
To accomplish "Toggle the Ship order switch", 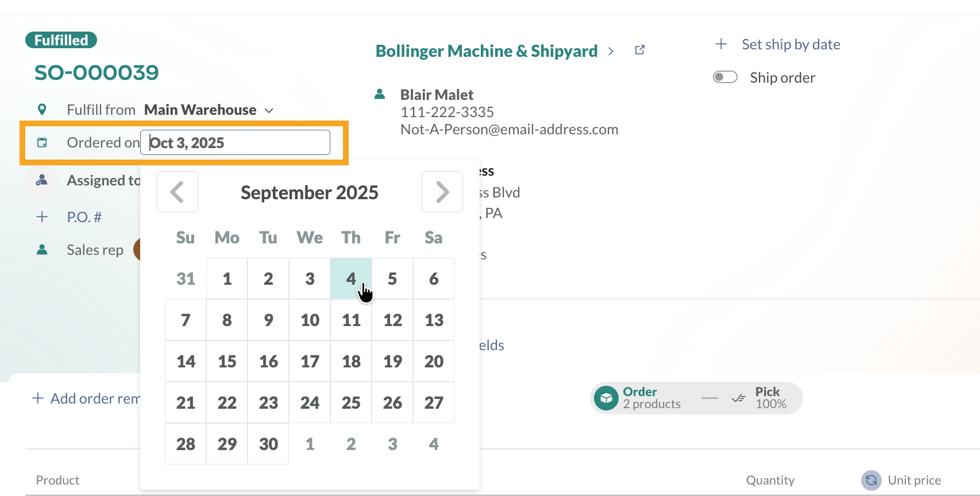I will pyautogui.click(x=725, y=76).
